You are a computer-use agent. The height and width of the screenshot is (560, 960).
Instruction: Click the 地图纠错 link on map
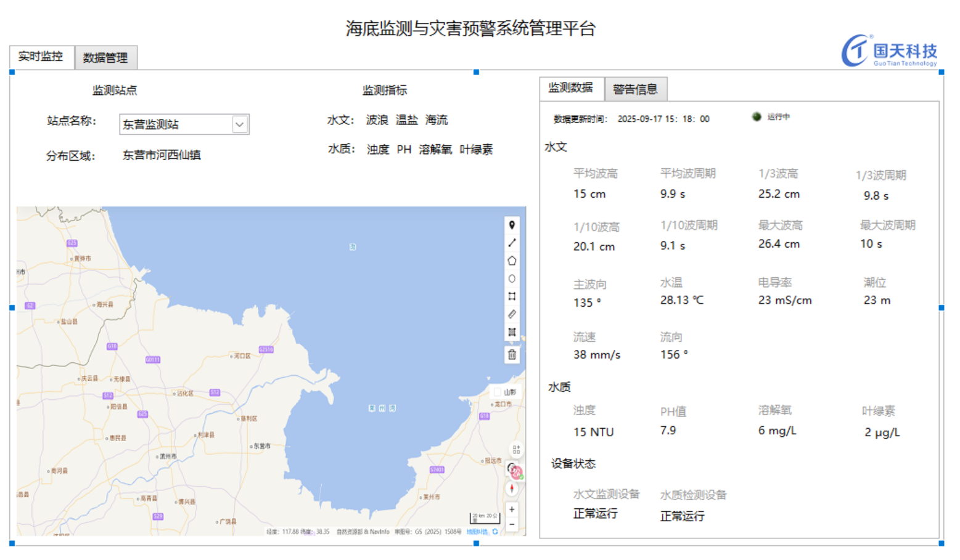point(477,532)
